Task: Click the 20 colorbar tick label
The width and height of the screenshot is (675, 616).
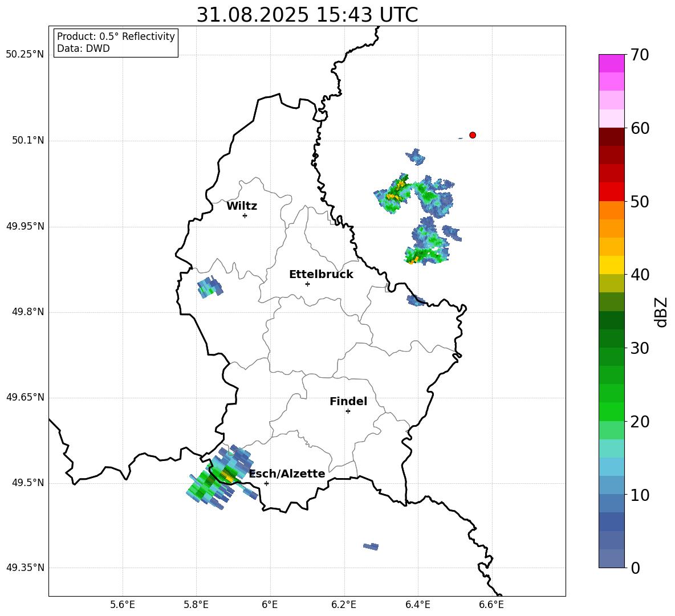Action: (640, 422)
